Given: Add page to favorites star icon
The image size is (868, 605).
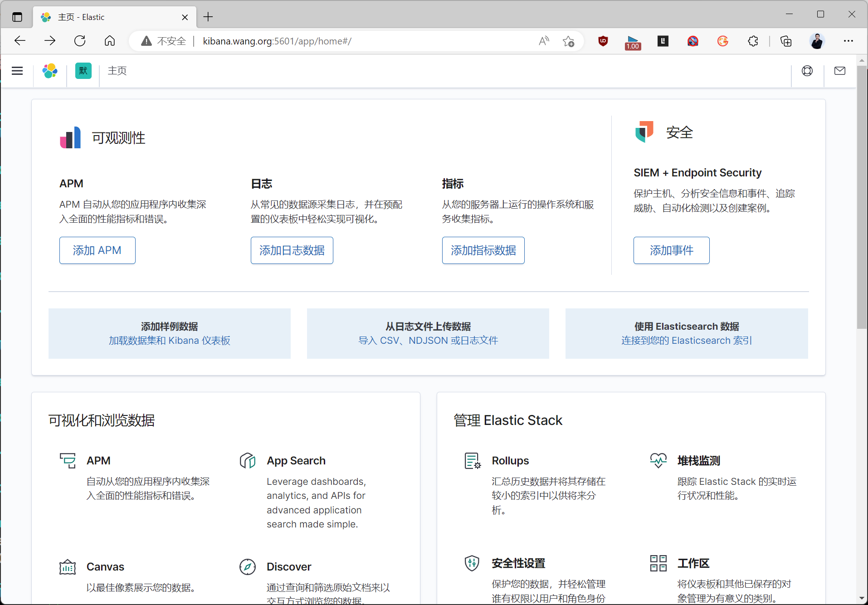Looking at the screenshot, I should pos(568,41).
